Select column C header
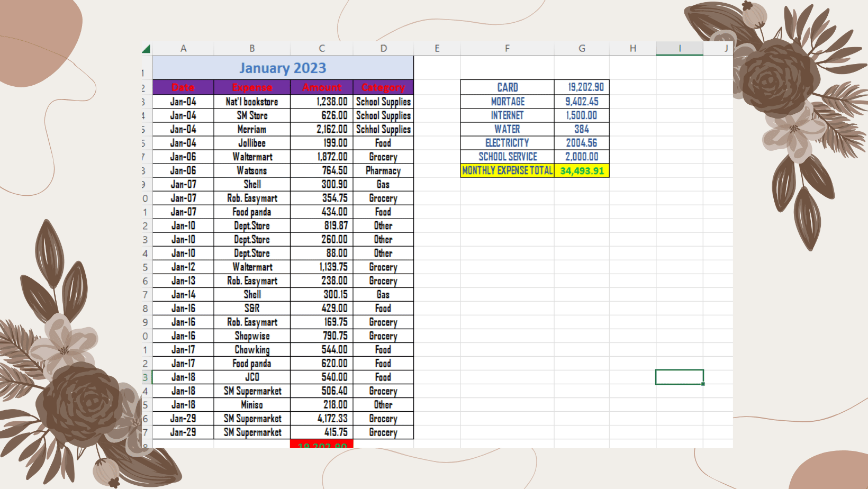This screenshot has width=868, height=489. click(322, 48)
